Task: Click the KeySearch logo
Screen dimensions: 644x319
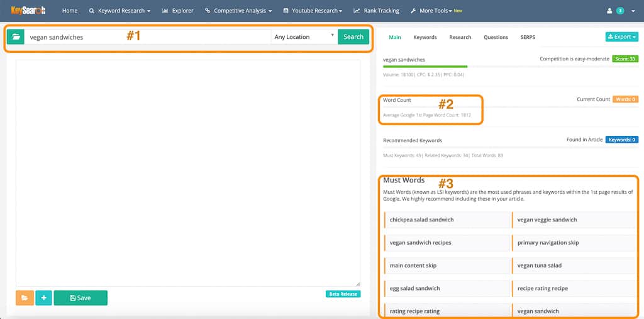Action: pos(28,11)
